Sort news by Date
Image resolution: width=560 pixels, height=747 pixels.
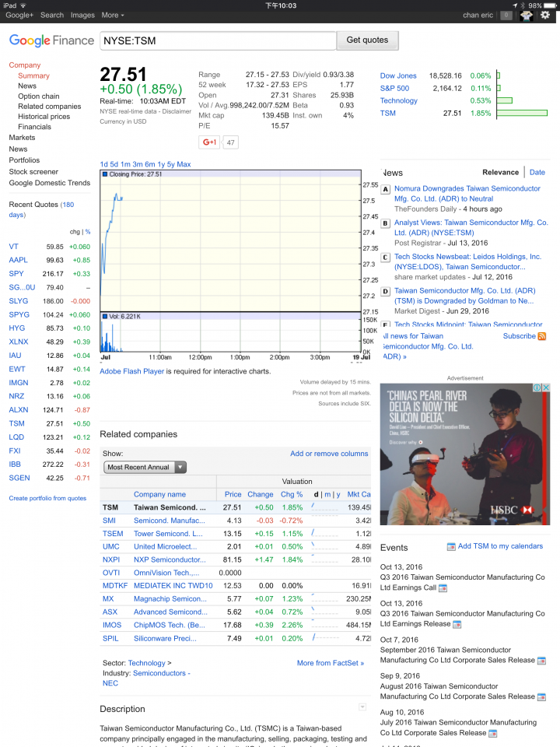pyautogui.click(x=537, y=173)
